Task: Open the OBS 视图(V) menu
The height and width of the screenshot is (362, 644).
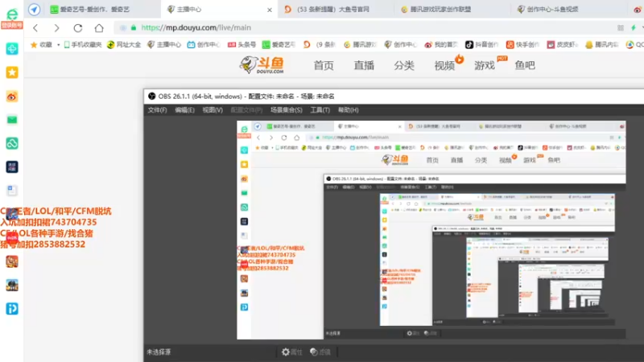Action: 213,110
